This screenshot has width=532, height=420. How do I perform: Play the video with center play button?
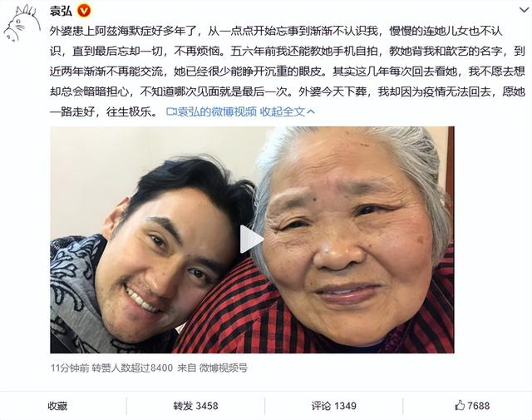click(251, 240)
